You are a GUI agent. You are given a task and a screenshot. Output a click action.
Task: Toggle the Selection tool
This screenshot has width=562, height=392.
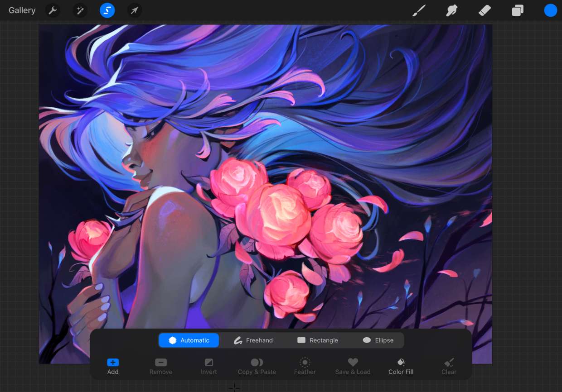tap(107, 10)
